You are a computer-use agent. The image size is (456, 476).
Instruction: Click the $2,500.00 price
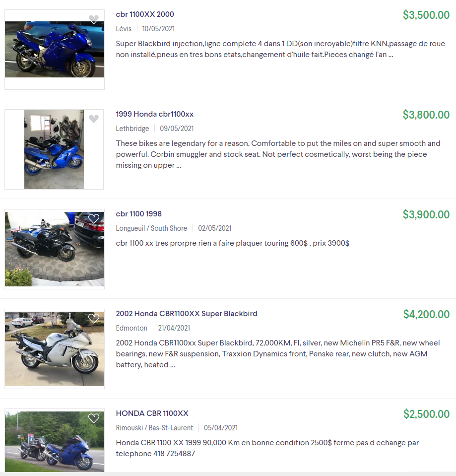tap(426, 414)
